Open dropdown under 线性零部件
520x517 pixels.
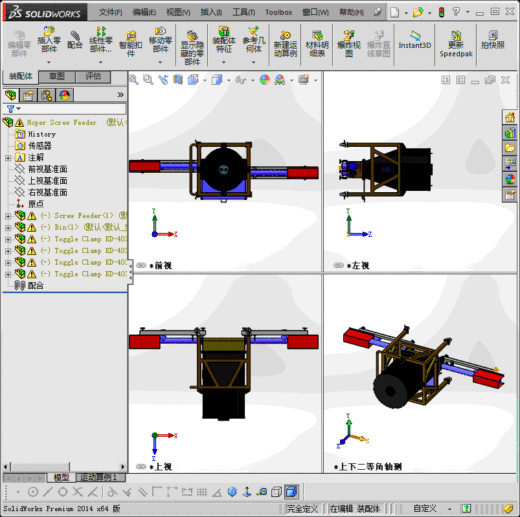point(100,62)
